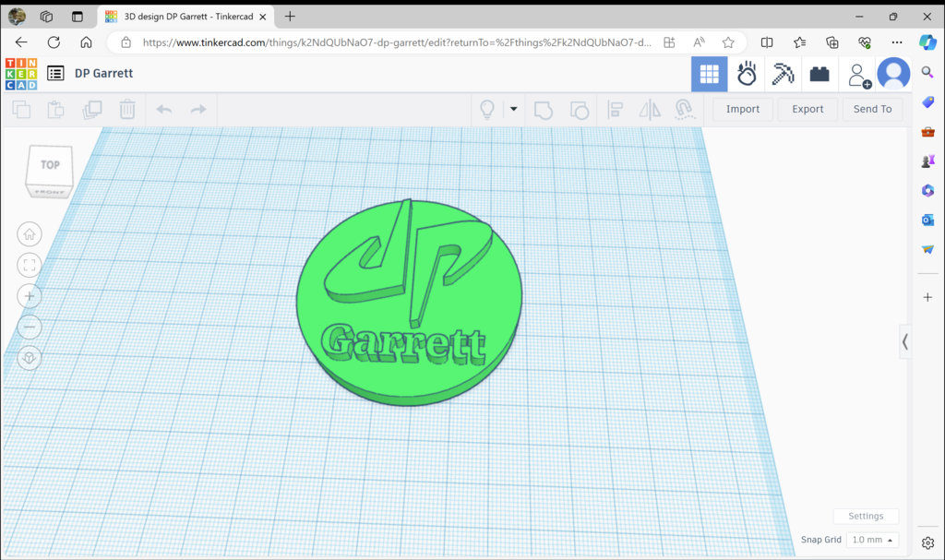Open the Tinkercad logo home link
Viewport: 945px width, 560px height.
pyautogui.click(x=21, y=74)
